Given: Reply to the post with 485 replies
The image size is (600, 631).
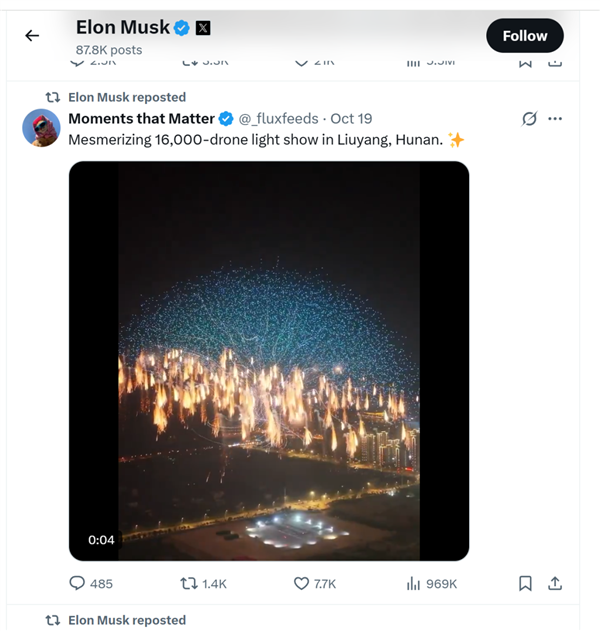Looking at the screenshot, I should (78, 583).
